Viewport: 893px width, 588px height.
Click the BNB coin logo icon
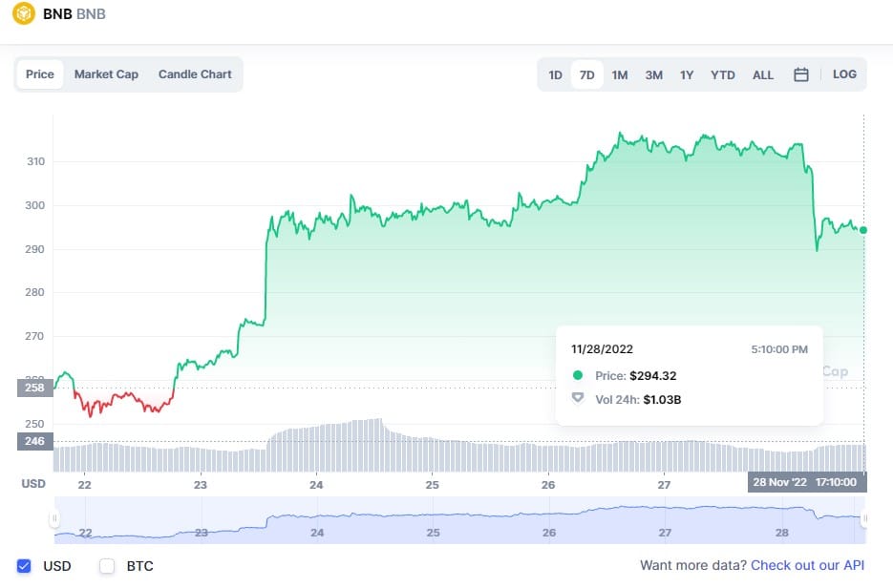pyautogui.click(x=24, y=13)
